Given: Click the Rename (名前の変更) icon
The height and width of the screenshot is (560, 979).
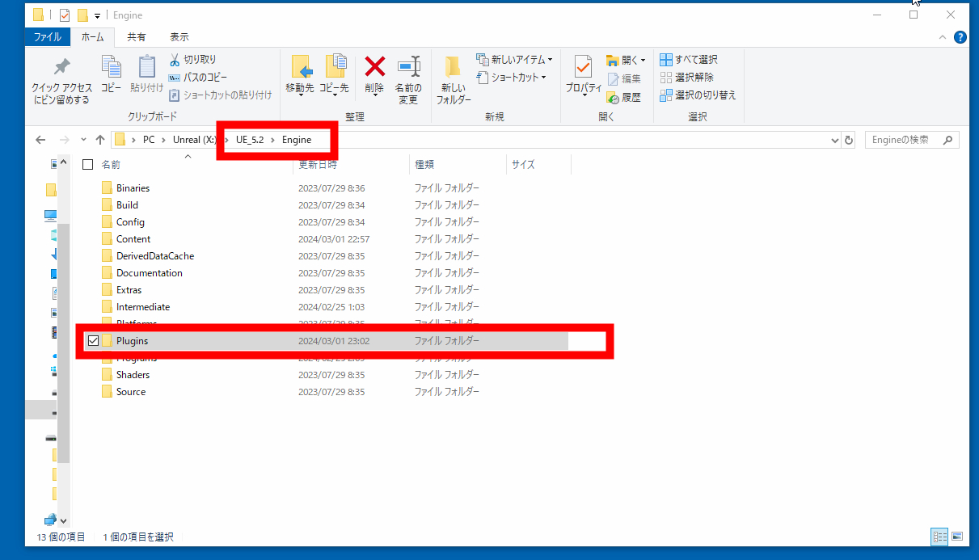Looking at the screenshot, I should tap(408, 68).
